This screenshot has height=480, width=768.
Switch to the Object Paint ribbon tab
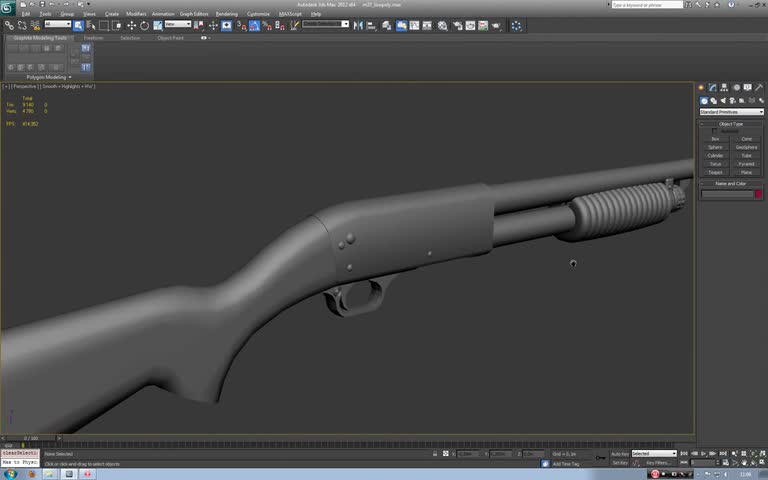point(170,38)
